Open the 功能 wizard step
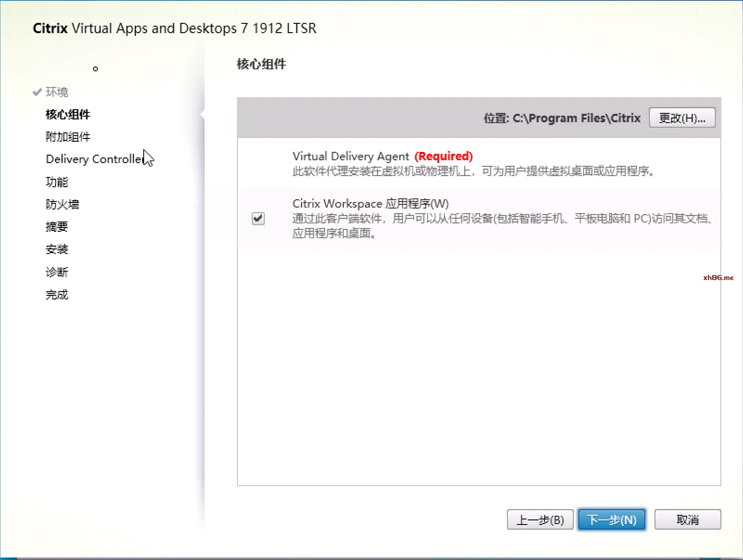This screenshot has width=743, height=560. 57,182
